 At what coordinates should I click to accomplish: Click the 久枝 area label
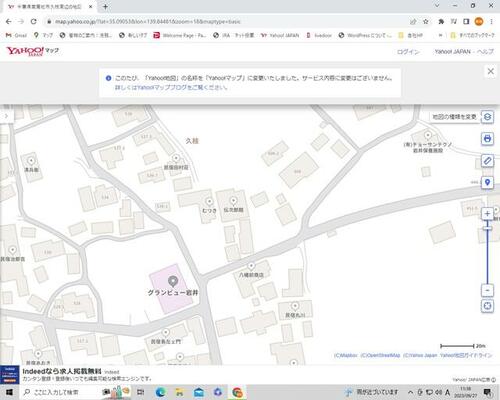pyautogui.click(x=192, y=141)
